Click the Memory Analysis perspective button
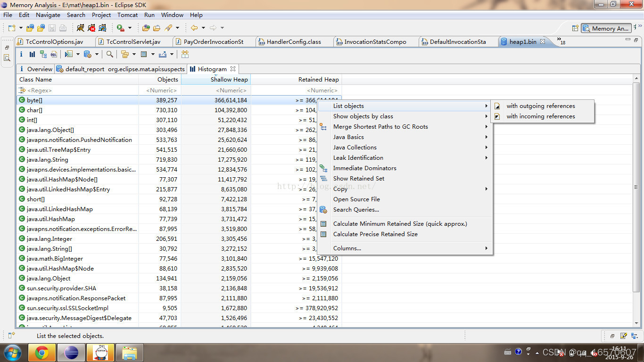The height and width of the screenshot is (362, 644). point(606,28)
